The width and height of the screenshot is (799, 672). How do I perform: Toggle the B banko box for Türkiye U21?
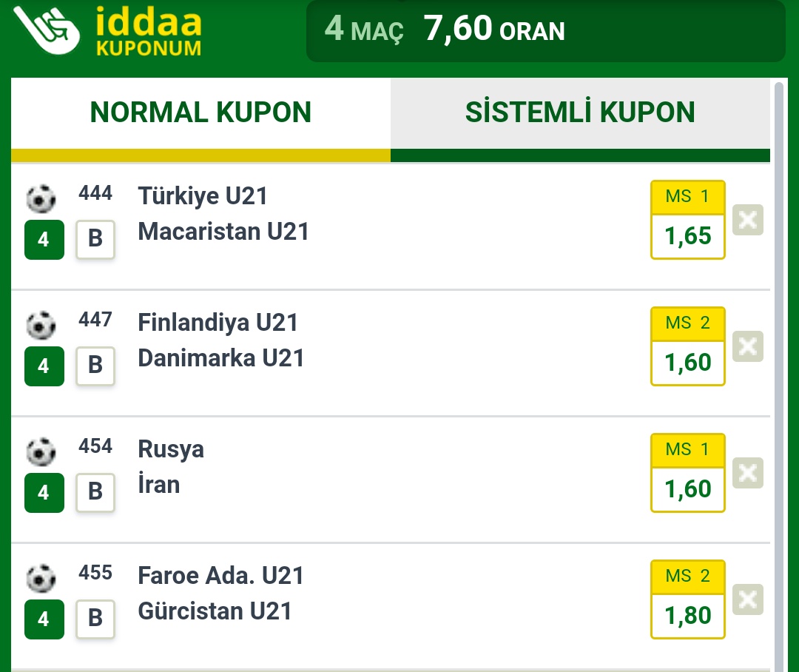tap(95, 239)
